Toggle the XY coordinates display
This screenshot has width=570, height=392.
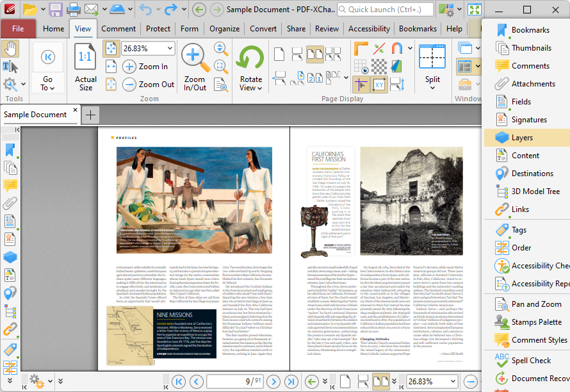click(379, 85)
